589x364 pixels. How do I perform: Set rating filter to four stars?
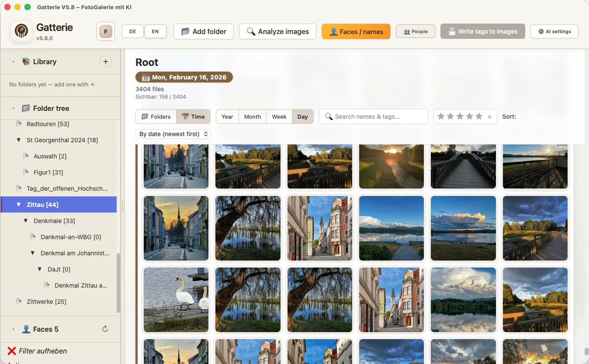[469, 117]
